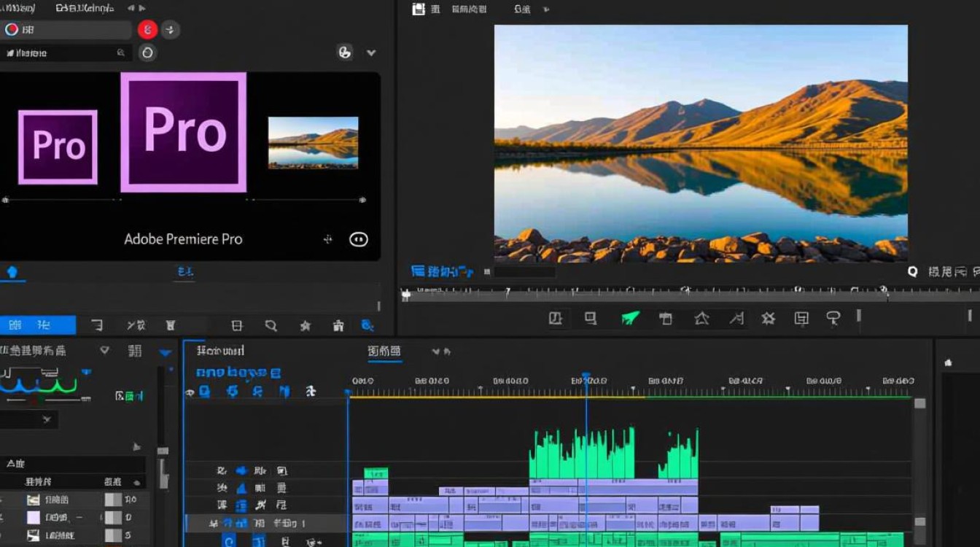This screenshot has height=547, width=980.
Task: Click the blue sequence name above the timeline tools
Action: (238, 373)
